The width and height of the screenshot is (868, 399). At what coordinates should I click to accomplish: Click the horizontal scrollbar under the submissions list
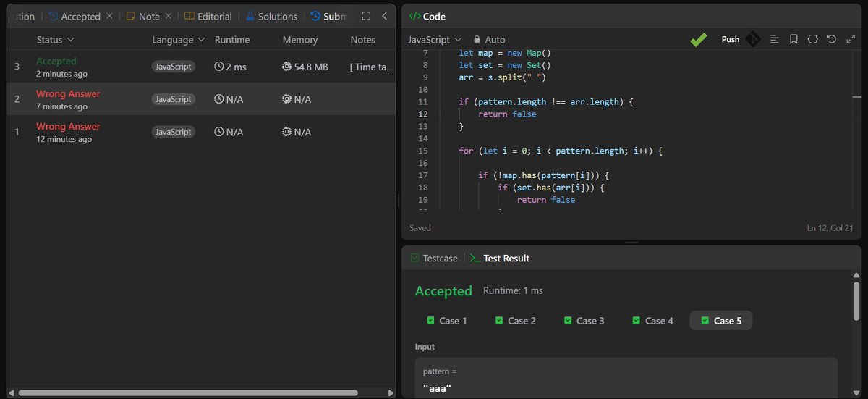coord(188,392)
